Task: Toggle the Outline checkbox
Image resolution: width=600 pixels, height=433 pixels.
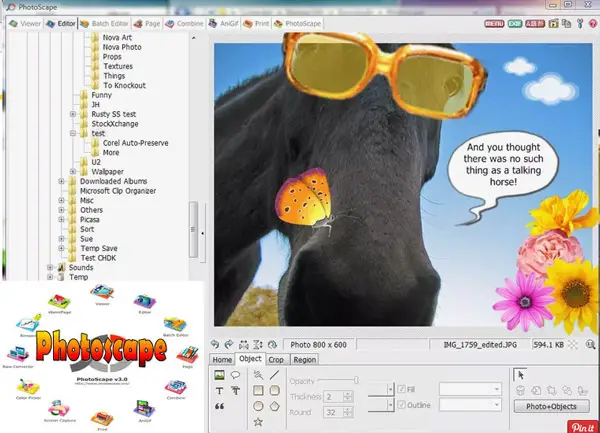Action: pyautogui.click(x=401, y=405)
